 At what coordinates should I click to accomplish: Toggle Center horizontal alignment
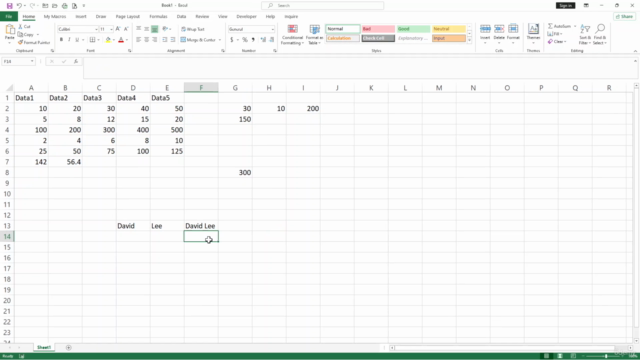pos(147,40)
